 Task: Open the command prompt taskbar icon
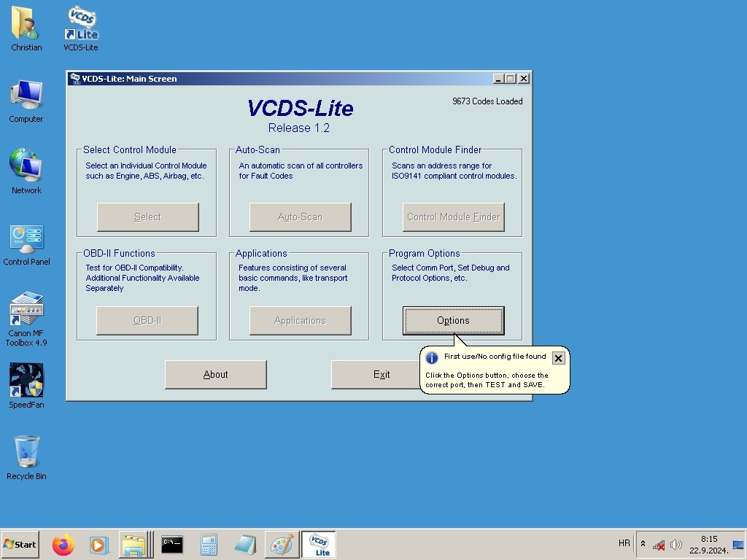(x=172, y=544)
